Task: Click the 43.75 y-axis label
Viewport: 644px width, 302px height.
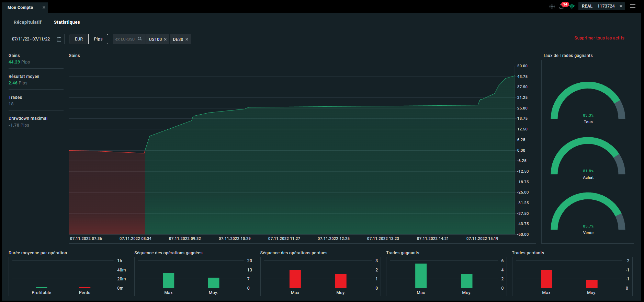Action: point(522,77)
